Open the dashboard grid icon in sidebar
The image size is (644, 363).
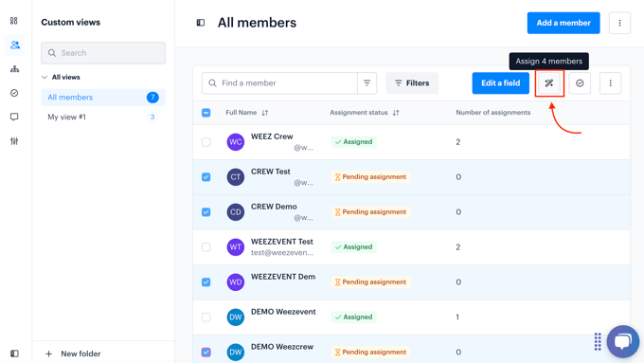pyautogui.click(x=14, y=21)
